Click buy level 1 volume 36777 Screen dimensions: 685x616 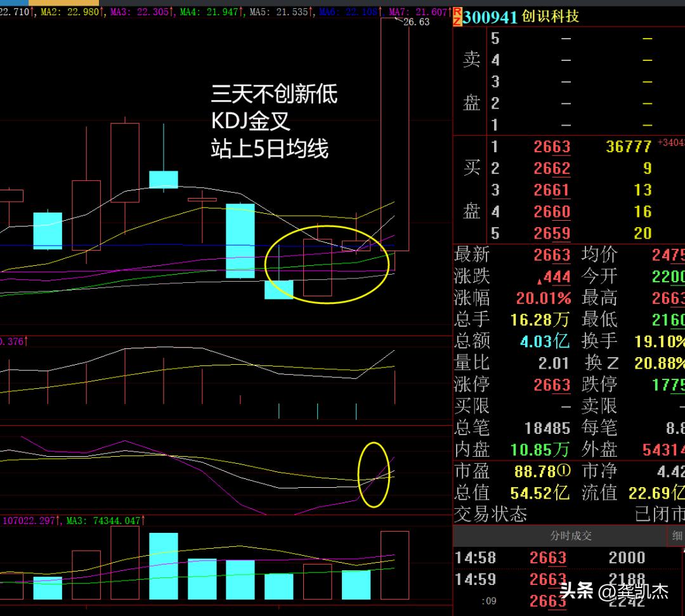click(x=629, y=147)
